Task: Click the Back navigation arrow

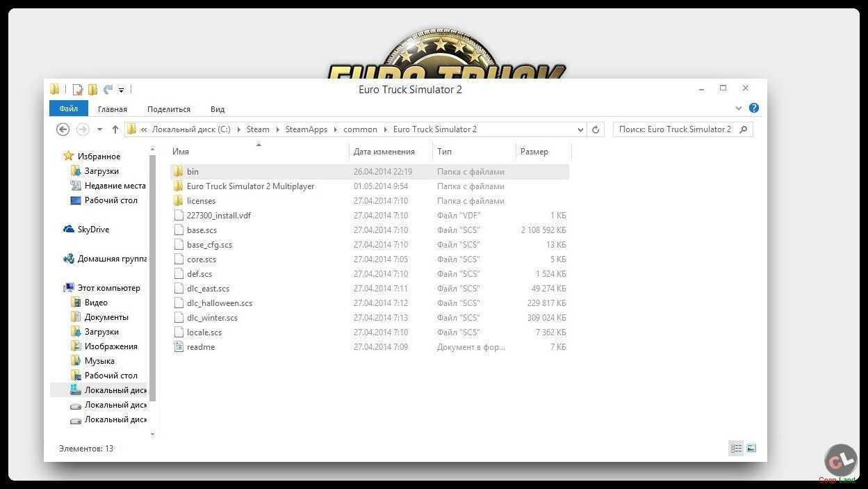Action: [x=63, y=129]
